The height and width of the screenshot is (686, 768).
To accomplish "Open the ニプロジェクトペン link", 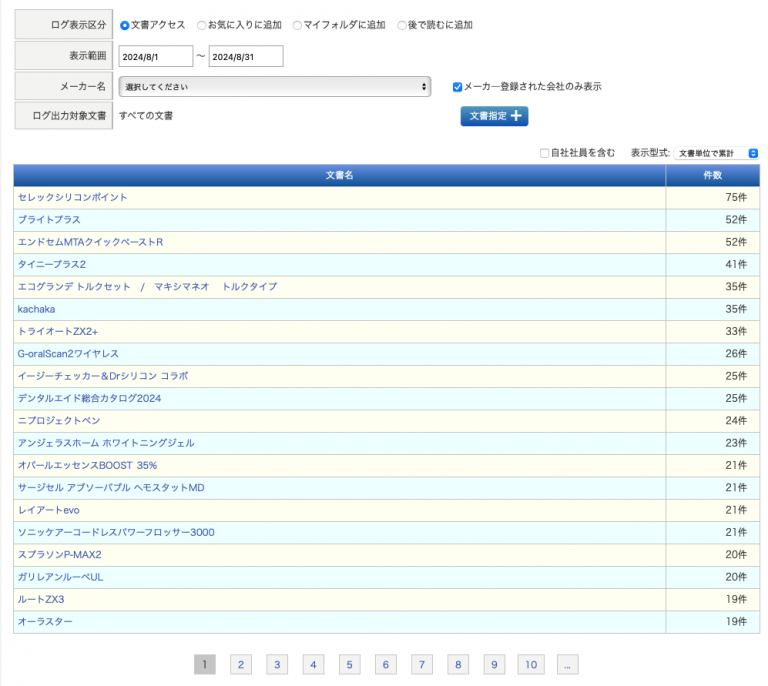I will (59, 421).
